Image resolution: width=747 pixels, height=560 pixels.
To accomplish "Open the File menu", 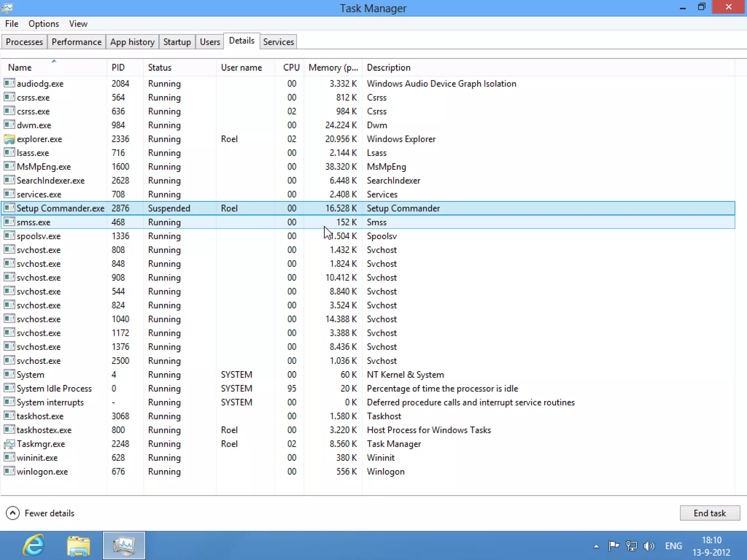I will (x=12, y=24).
